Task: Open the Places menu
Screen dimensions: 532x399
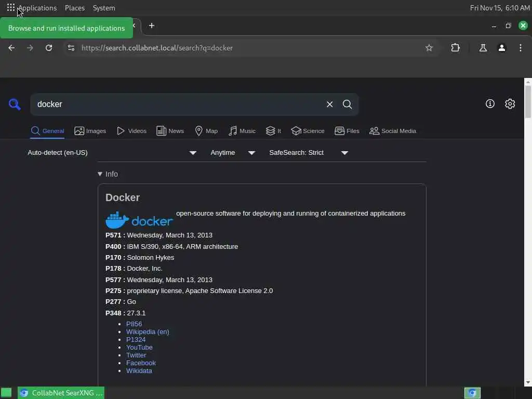Action: coord(75,8)
